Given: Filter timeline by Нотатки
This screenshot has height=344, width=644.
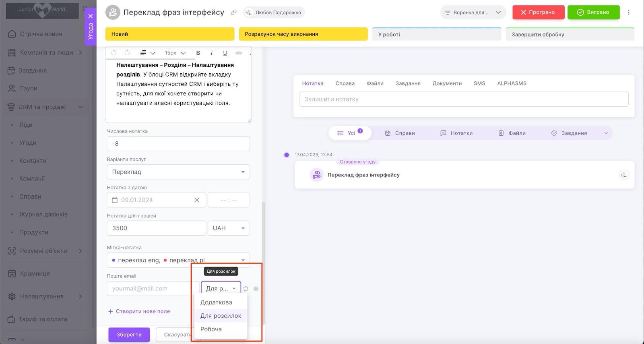Looking at the screenshot, I should (456, 133).
